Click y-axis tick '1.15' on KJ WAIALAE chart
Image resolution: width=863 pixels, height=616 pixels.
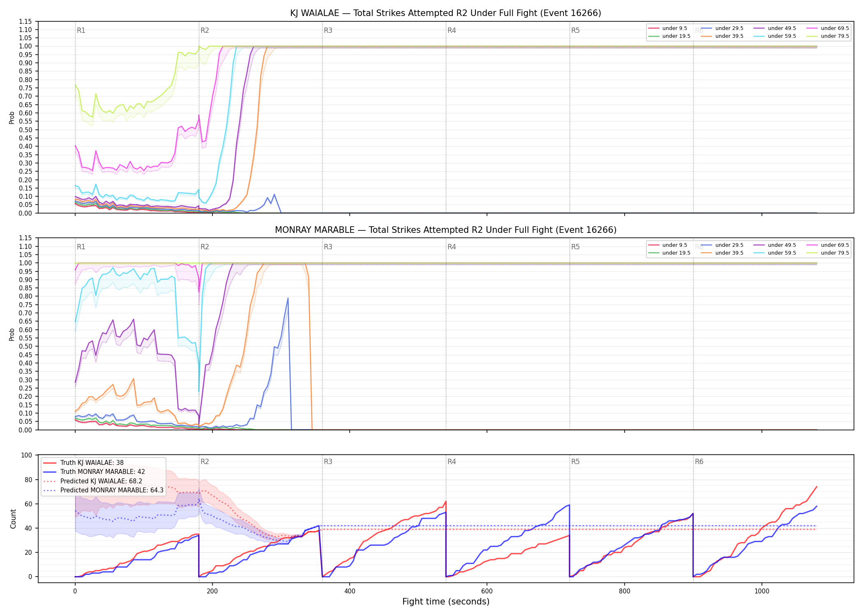point(25,21)
